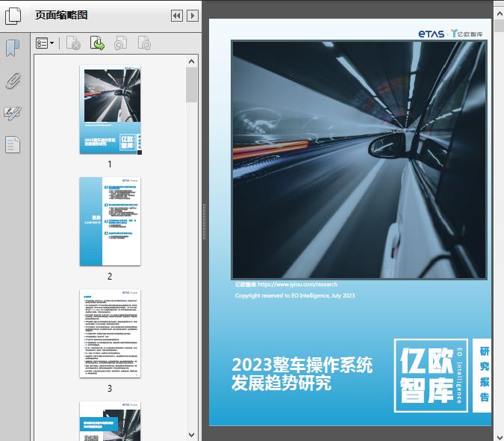Viewport: 504px width, 441px height.
Task: Click the right-arrow panel button
Action: pos(192,16)
